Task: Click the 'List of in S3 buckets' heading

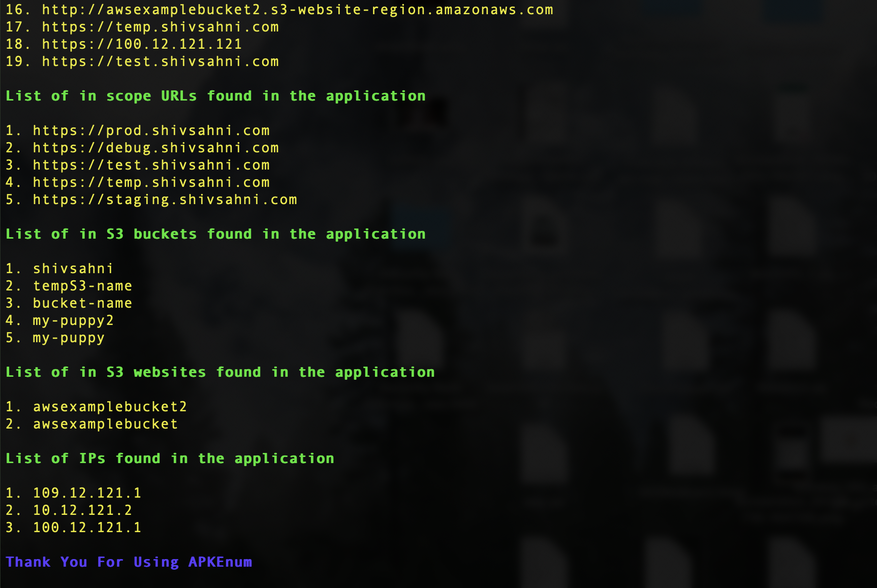Action: click(x=215, y=235)
